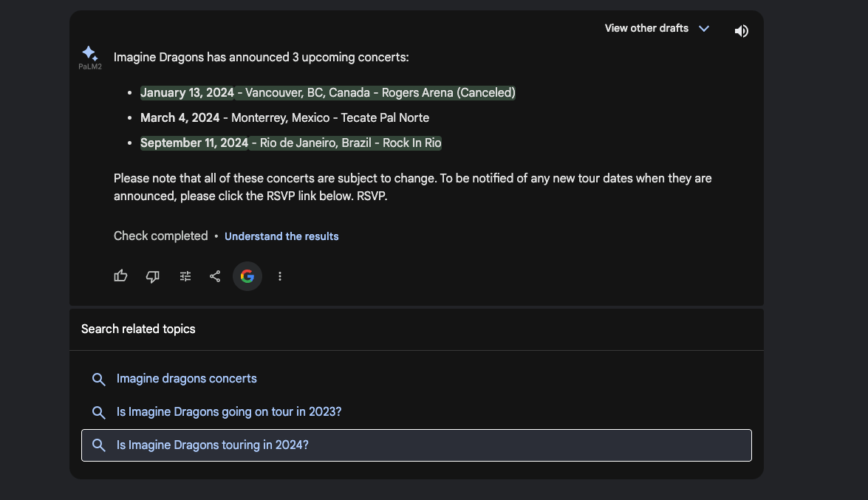This screenshot has height=500, width=868.
Task: Open Understand the results link
Action: 281,236
